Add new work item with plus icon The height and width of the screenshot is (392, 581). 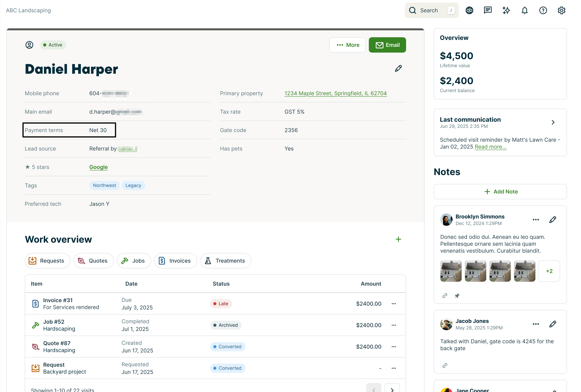398,239
